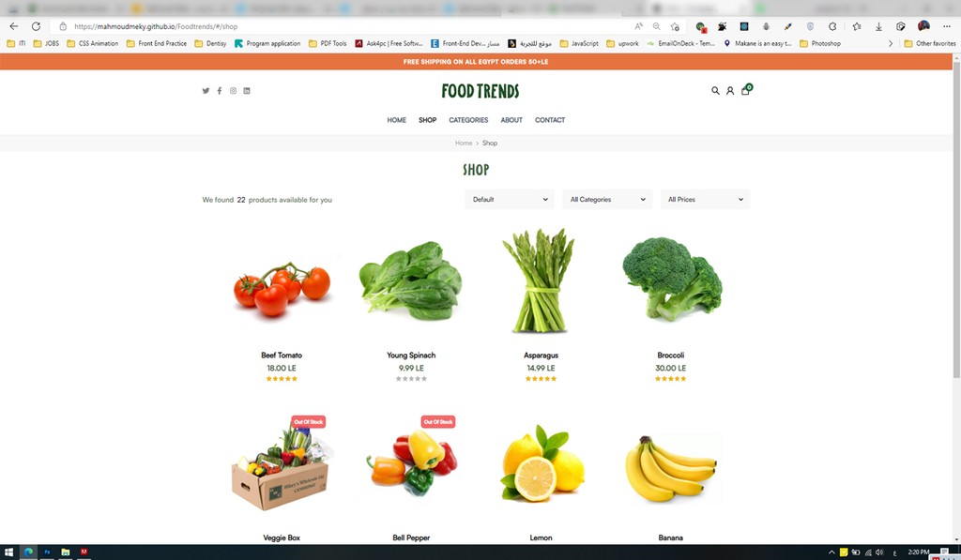Image resolution: width=961 pixels, height=560 pixels.
Task: Open the Instagram social icon
Action: tap(233, 91)
